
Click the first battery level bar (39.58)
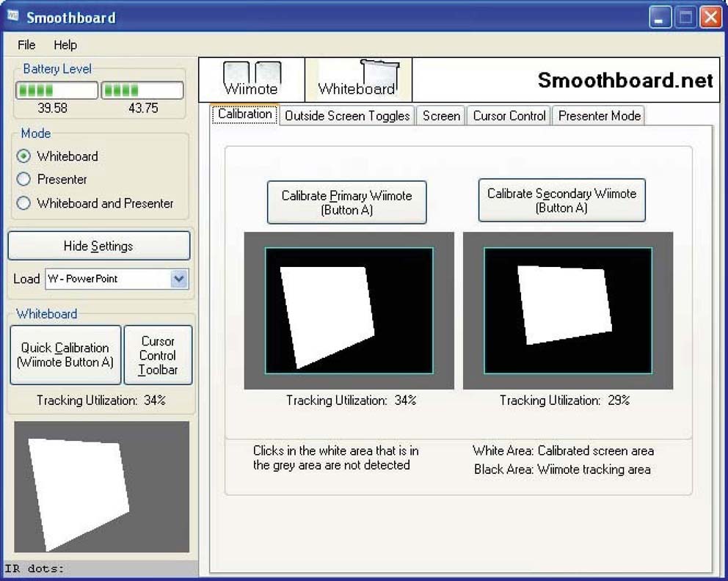point(57,90)
